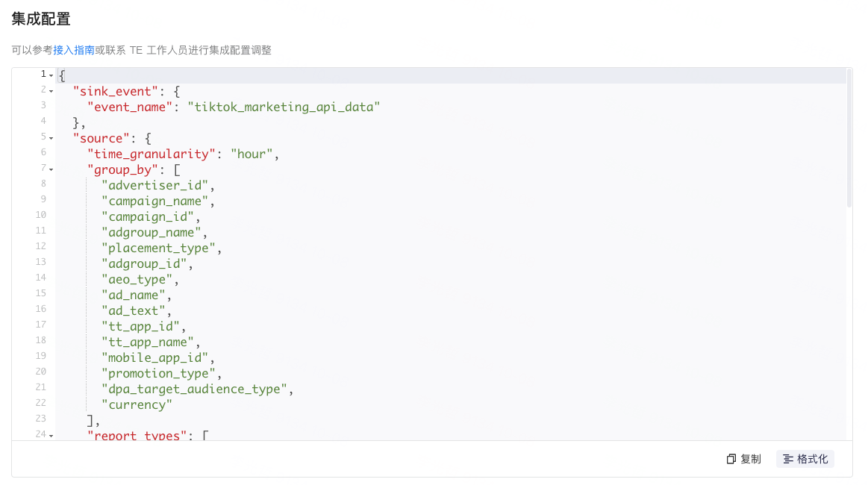Click the "placement_type" entry

[x=158, y=248]
